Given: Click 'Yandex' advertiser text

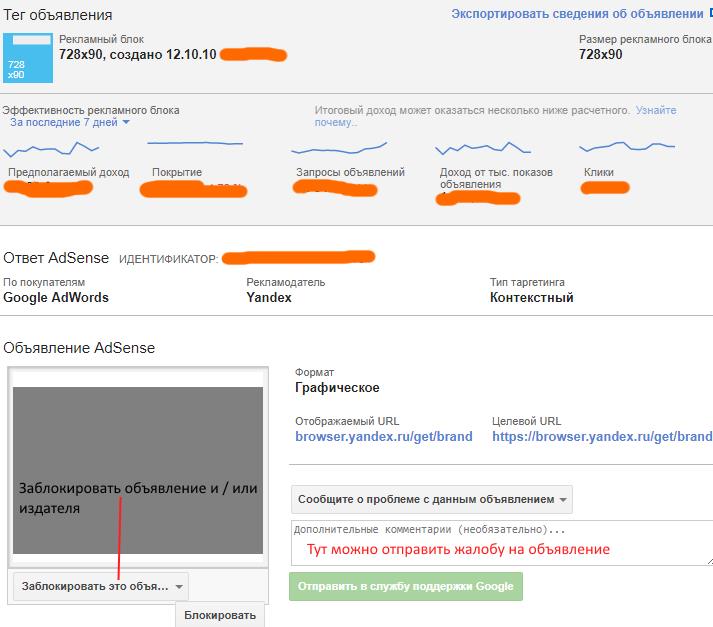Looking at the screenshot, I should (x=269, y=297).
